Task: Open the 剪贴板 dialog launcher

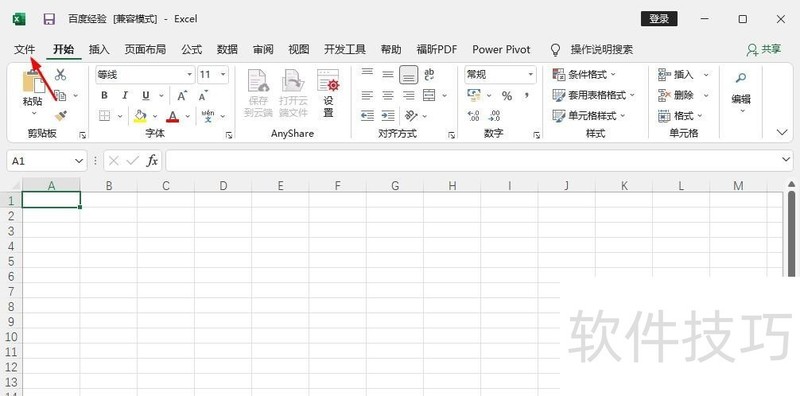Action: pyautogui.click(x=82, y=135)
